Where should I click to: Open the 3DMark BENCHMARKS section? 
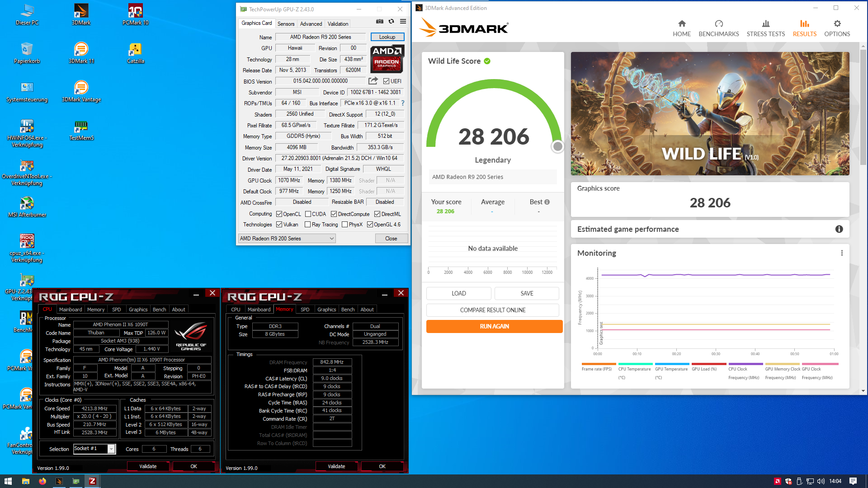pos(719,28)
